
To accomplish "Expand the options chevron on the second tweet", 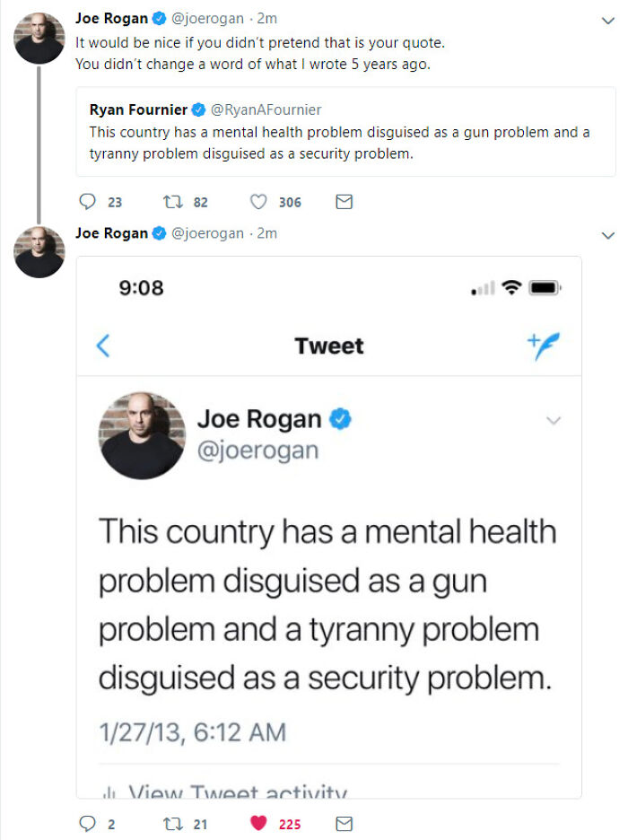I will [608, 233].
